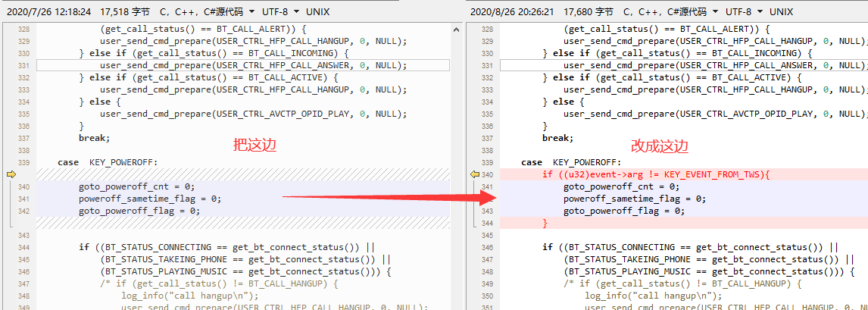Image resolution: width=868 pixels, height=310 pixels.
Task: Click right line 331 with USER_CTRL_HFP_CALL_ANSWER
Action: click(x=716, y=65)
